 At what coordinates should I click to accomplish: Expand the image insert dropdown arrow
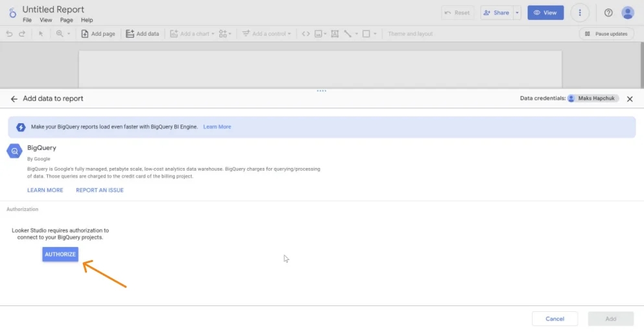click(325, 34)
